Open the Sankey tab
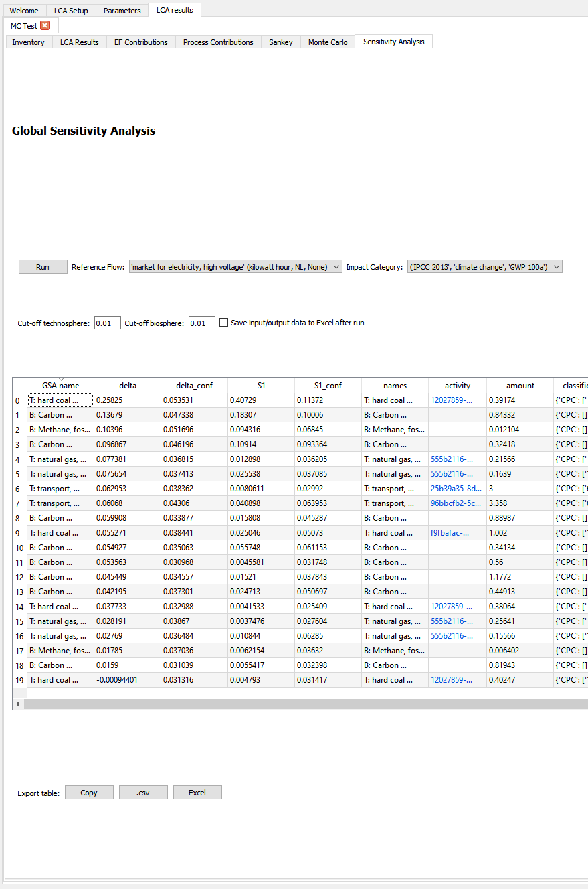 (x=280, y=42)
